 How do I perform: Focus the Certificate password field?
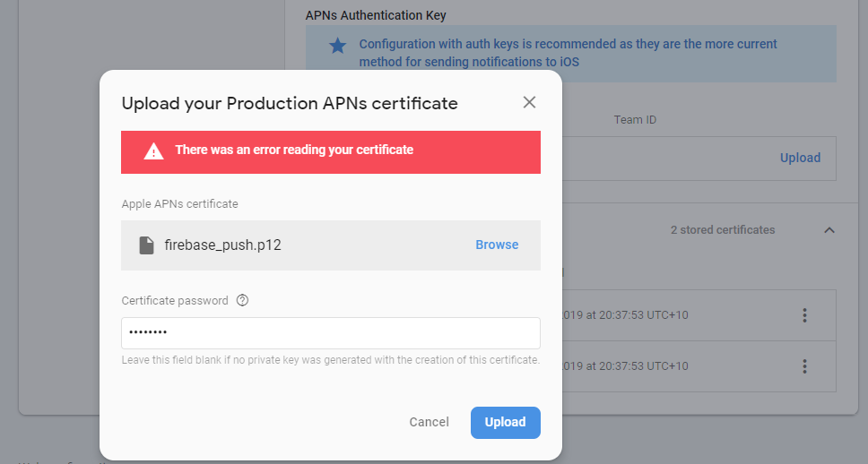coord(330,333)
